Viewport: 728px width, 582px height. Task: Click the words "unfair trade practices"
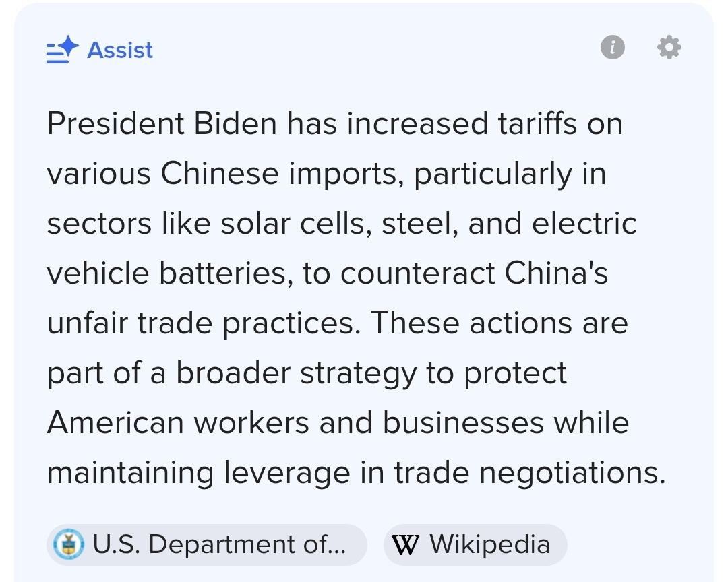coord(200,324)
